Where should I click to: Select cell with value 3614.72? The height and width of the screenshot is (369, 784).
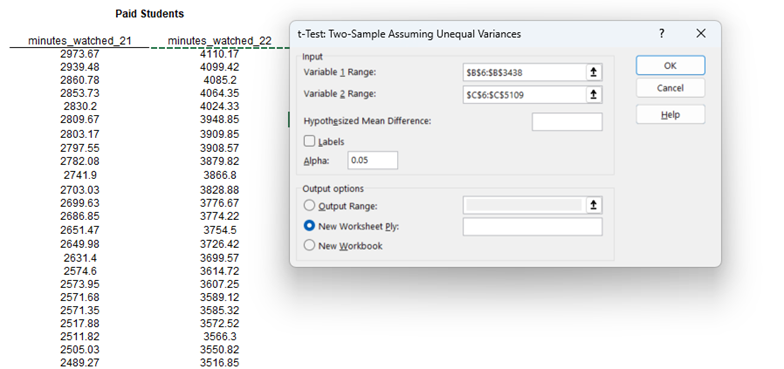click(220, 271)
